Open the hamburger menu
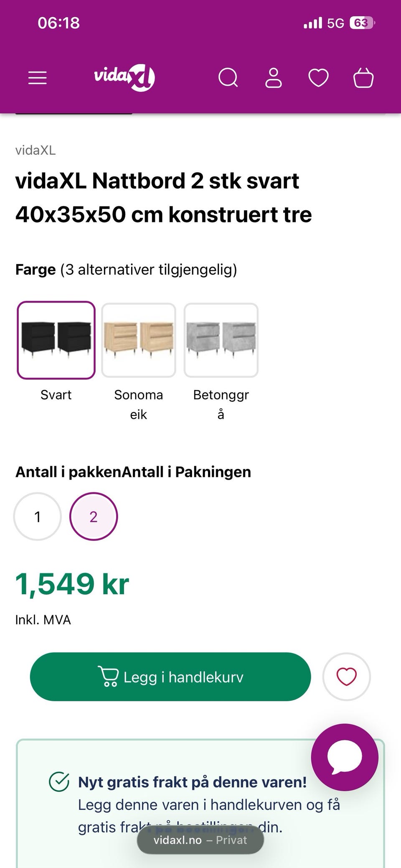This screenshot has height=868, width=401. click(37, 78)
